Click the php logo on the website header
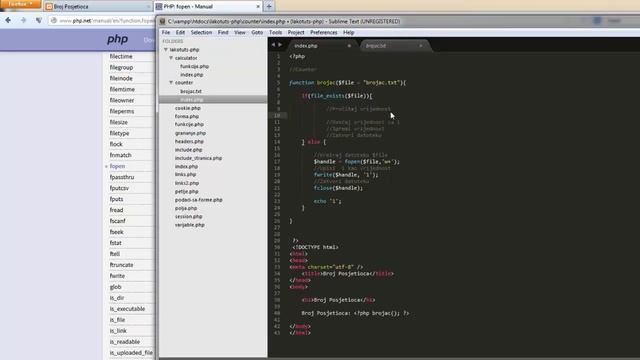Image resolution: width=640 pixels, height=360 pixels. [x=118, y=39]
